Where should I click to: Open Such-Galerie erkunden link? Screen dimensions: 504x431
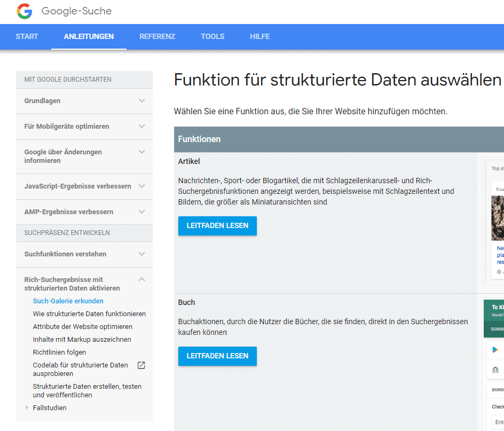[68, 301]
